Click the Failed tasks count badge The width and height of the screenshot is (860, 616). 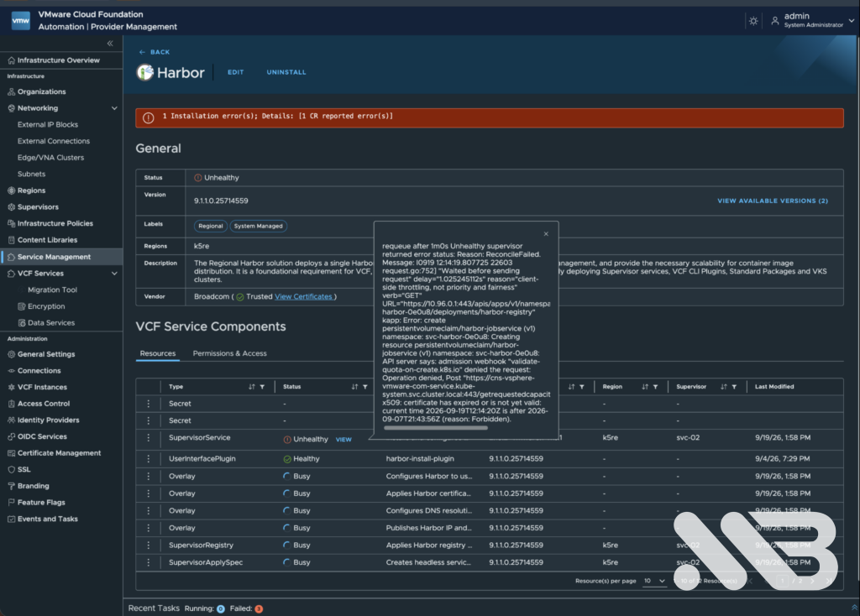(259, 609)
